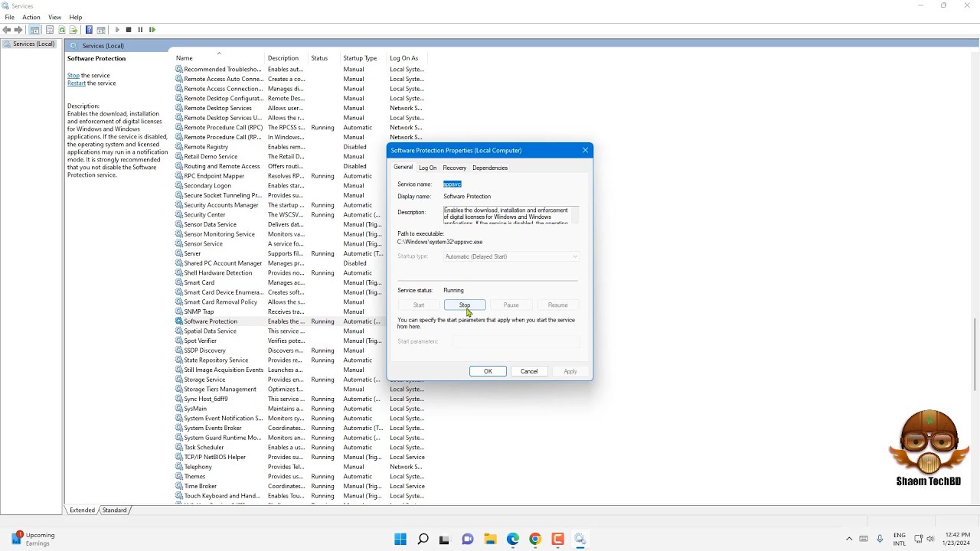Click the Pause Service icon in toolbar
Screen dimensions: 980x551
click(x=140, y=30)
